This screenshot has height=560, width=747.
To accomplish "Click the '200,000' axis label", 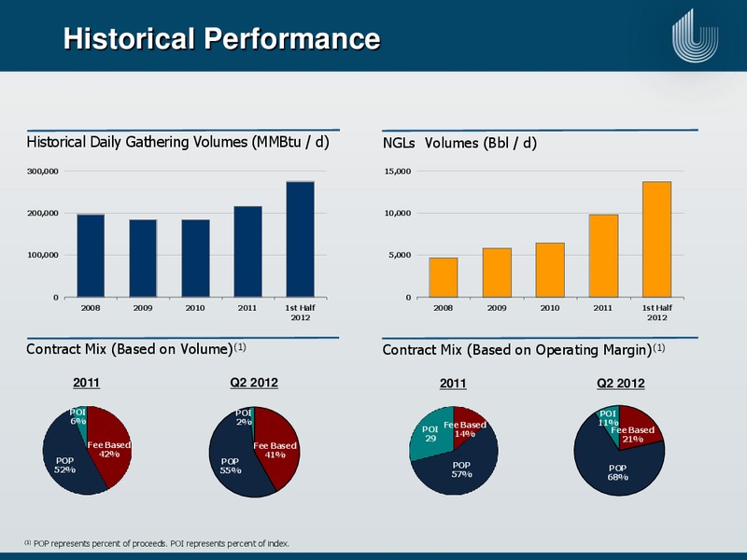I will [x=43, y=214].
